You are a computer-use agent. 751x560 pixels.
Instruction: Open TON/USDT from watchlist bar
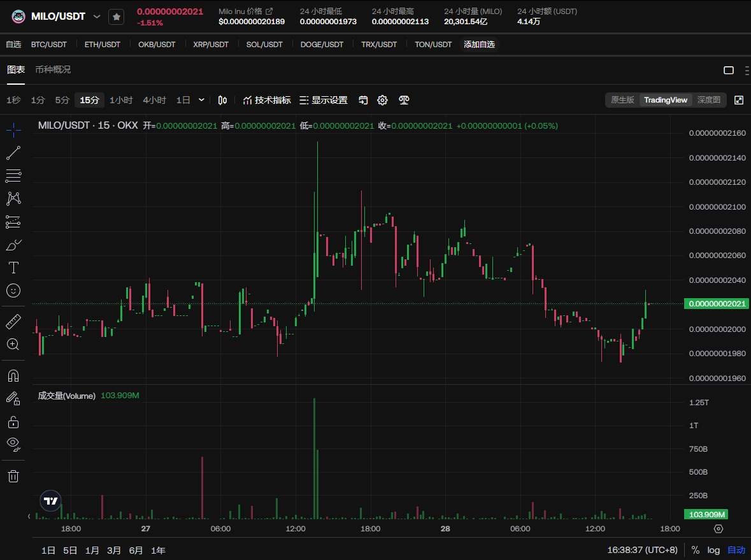tap(433, 45)
